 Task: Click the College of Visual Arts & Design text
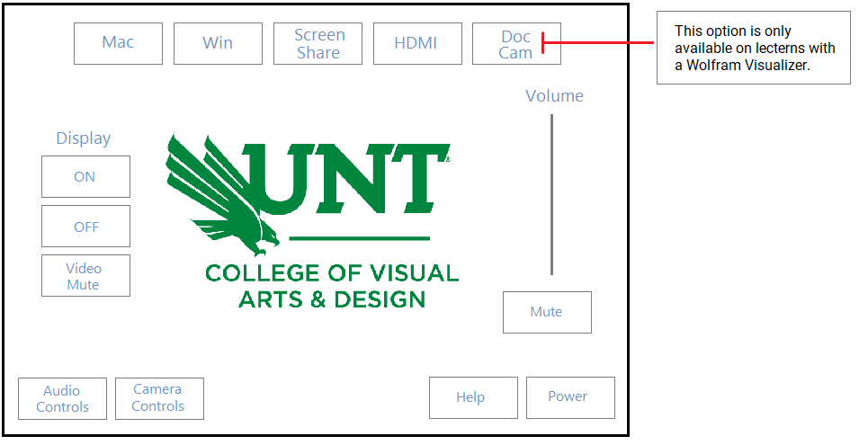tap(332, 286)
